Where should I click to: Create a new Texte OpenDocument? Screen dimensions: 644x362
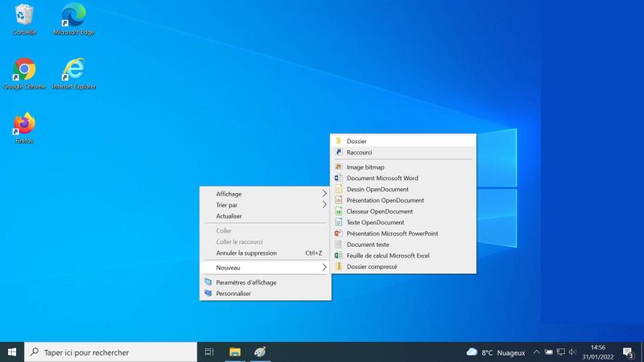(403, 223)
